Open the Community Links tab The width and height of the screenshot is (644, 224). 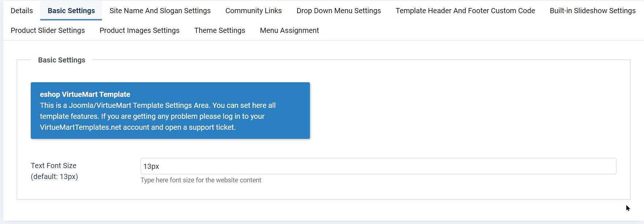coord(253,11)
